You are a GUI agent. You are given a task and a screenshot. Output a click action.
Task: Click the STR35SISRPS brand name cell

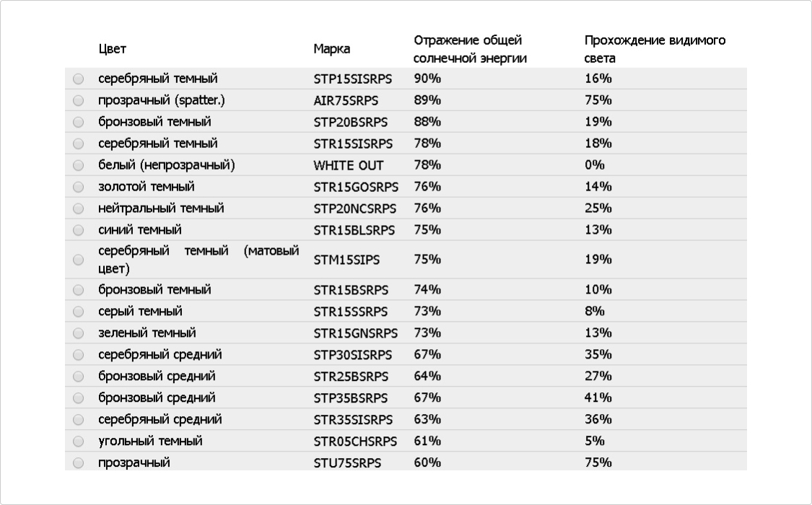(353, 420)
